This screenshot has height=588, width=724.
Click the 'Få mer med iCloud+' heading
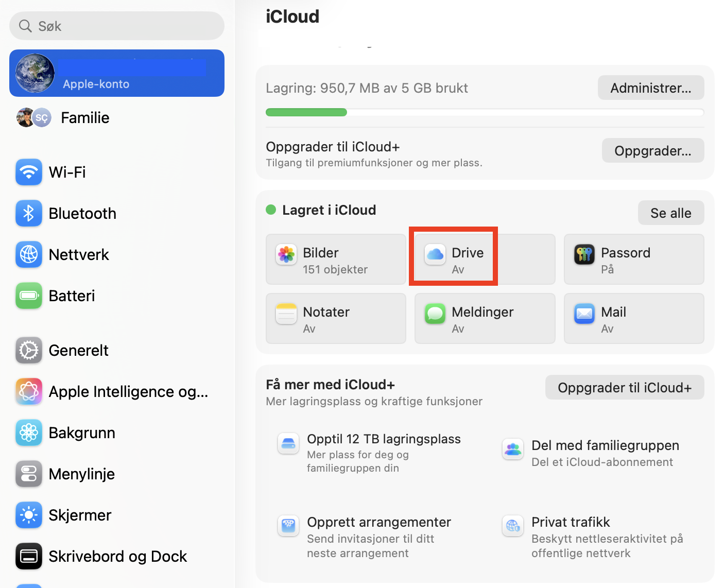coord(330,385)
